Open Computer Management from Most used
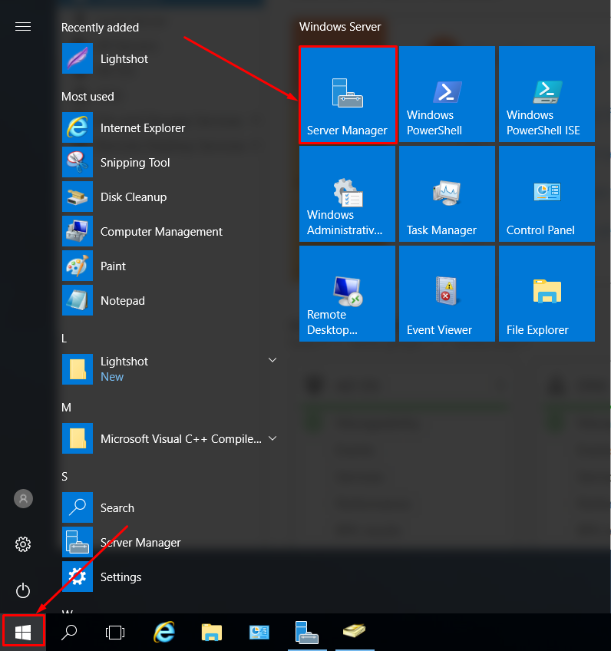Viewport: 611px width, 651px height. (169, 231)
